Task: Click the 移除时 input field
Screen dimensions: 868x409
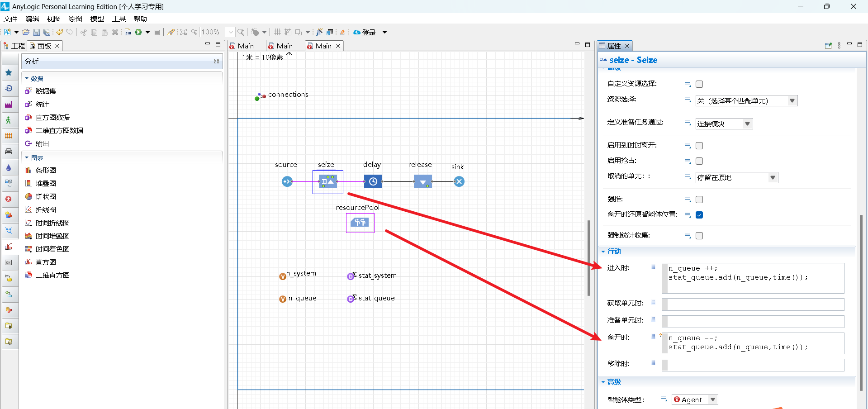Action: [x=753, y=365]
